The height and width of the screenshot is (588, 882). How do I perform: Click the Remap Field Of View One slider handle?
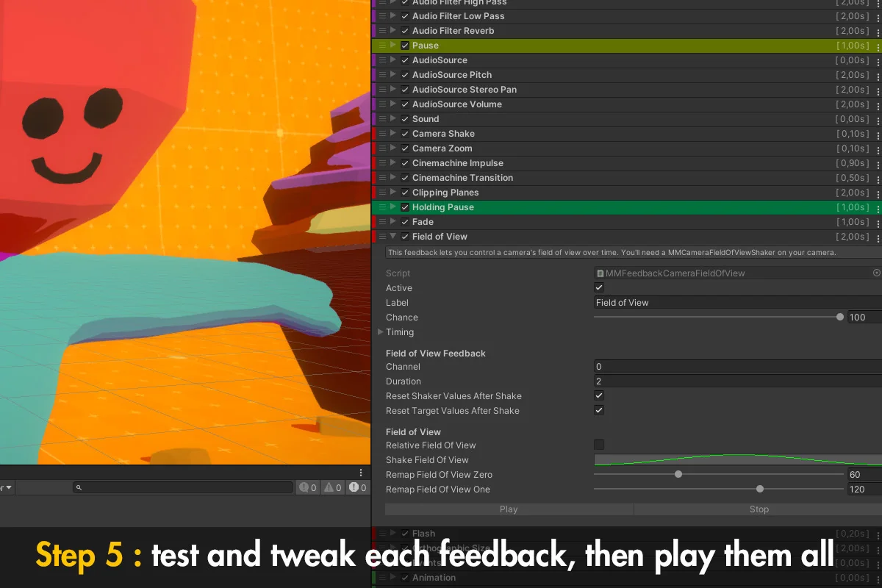(x=760, y=489)
